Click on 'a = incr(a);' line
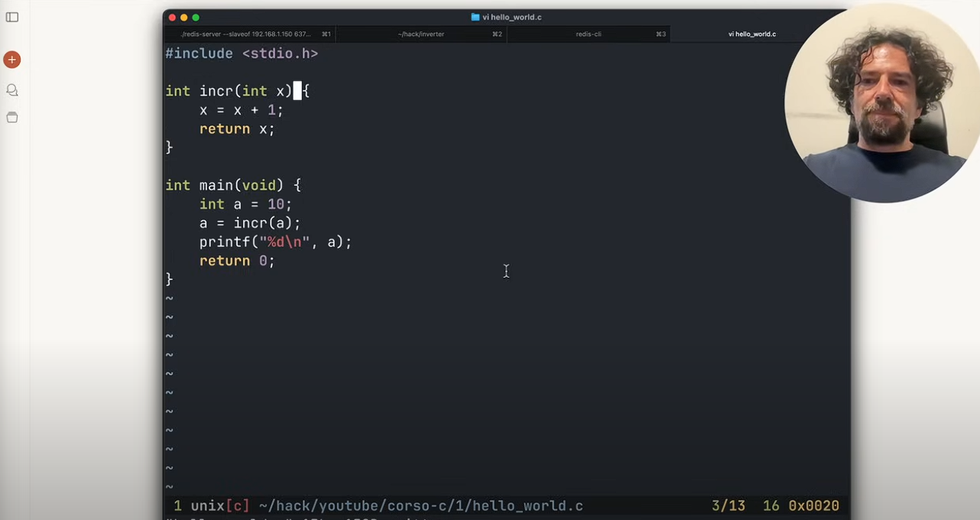The height and width of the screenshot is (520, 980). (250, 223)
